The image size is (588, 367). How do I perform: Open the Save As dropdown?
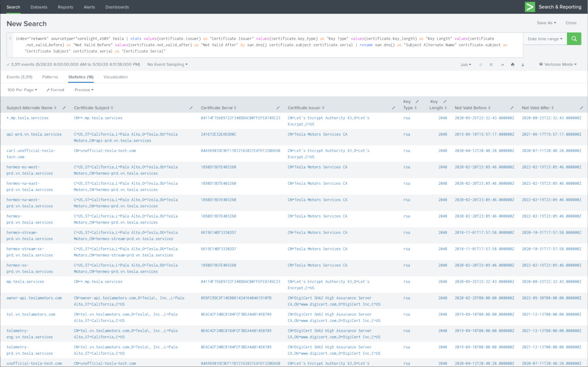[x=546, y=23]
